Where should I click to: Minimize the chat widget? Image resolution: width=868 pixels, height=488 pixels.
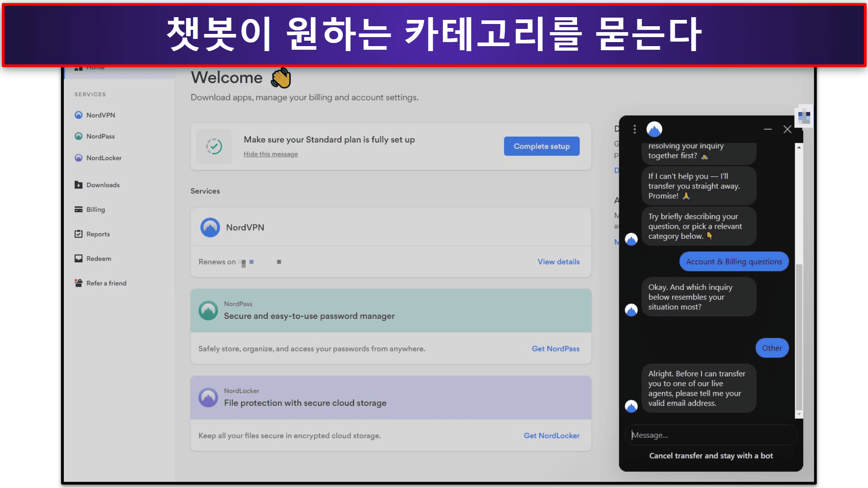click(768, 129)
